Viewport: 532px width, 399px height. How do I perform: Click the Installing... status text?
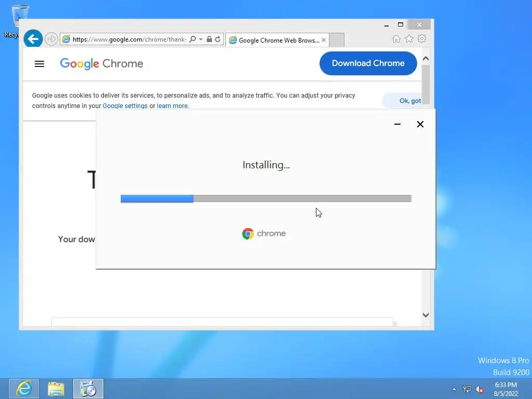coord(266,165)
